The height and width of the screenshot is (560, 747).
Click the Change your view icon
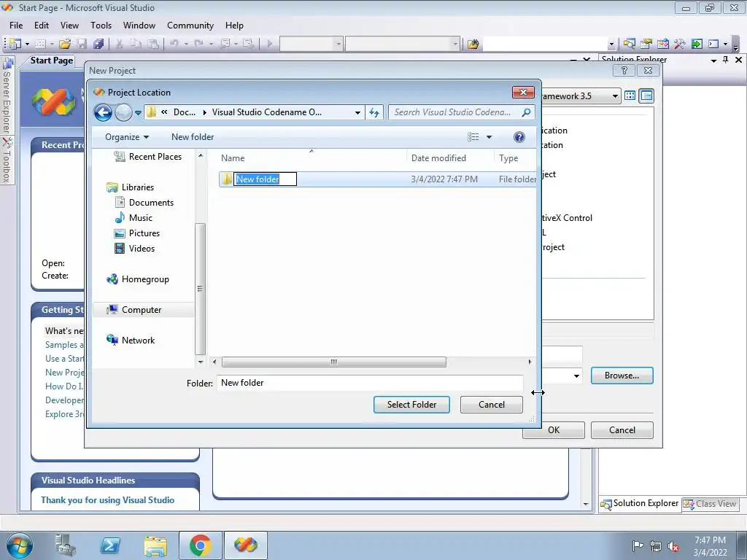[x=473, y=137]
